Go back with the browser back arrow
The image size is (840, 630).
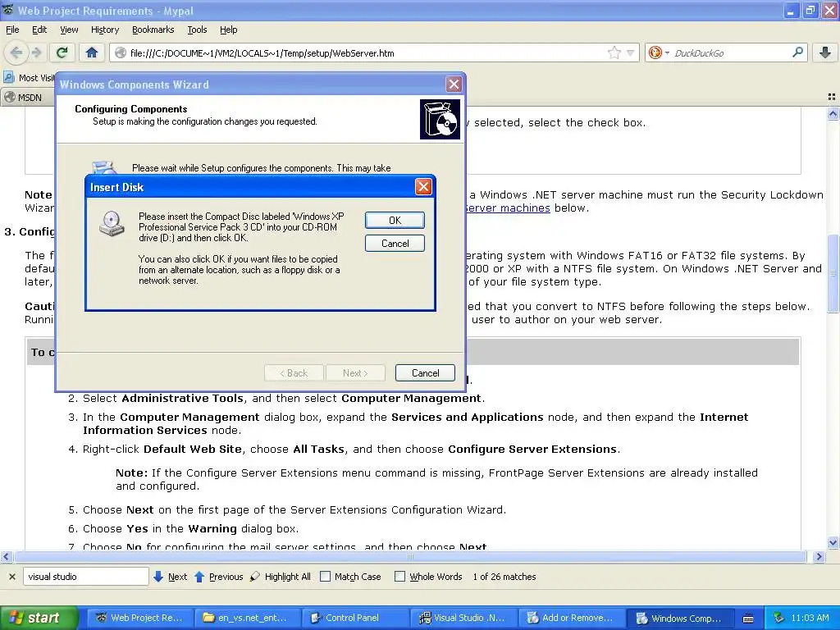(x=16, y=52)
